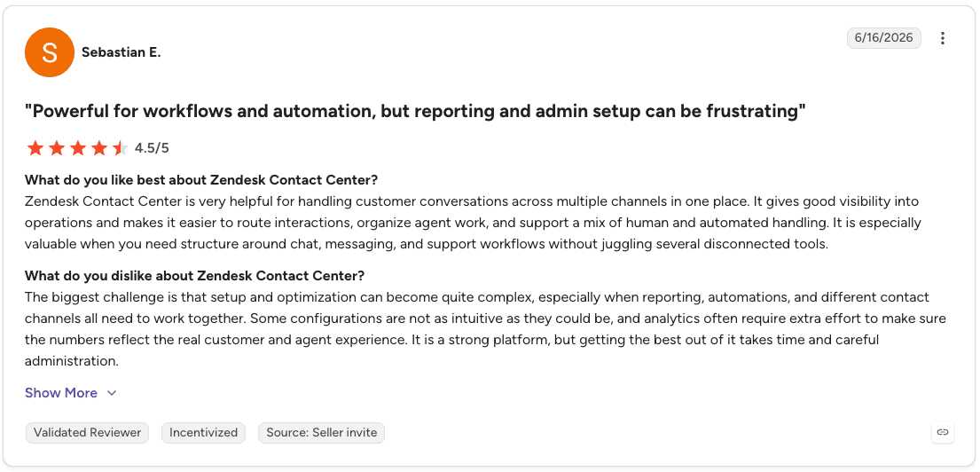
Task: Select the third rating star
Action: click(x=78, y=148)
